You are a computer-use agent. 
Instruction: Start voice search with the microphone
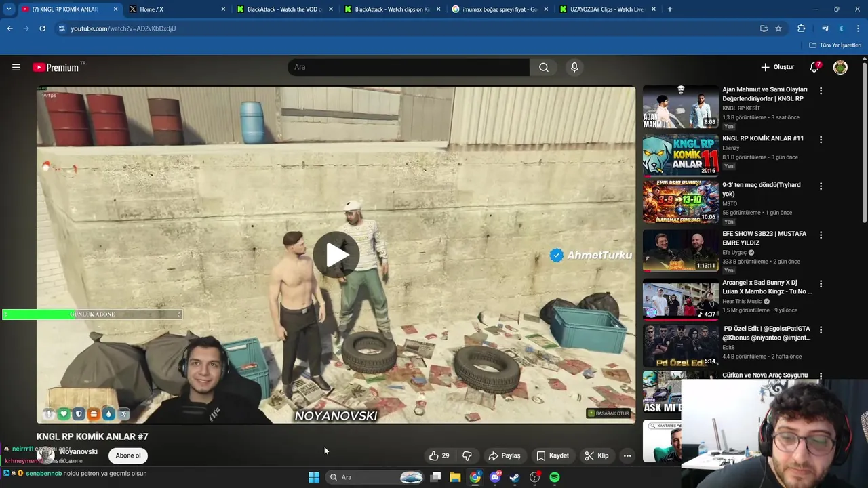(574, 67)
